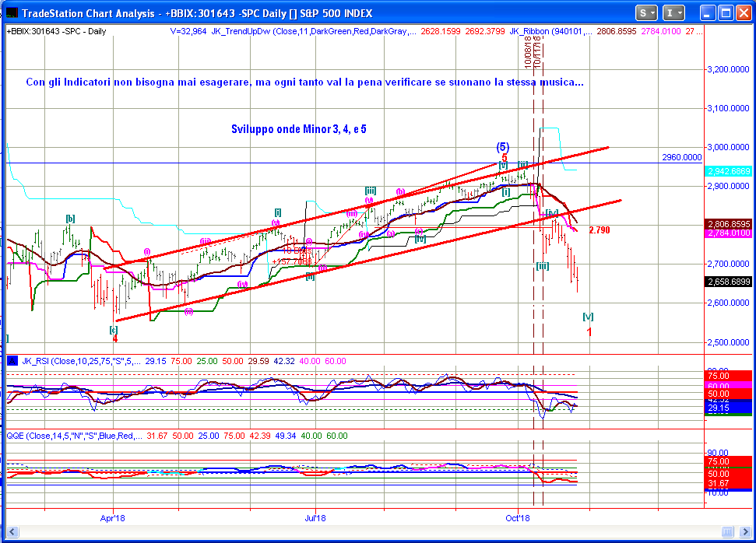This screenshot has height=543, width=756.
Task: Click the 42.39 value in QQE status line
Action: (x=260, y=436)
